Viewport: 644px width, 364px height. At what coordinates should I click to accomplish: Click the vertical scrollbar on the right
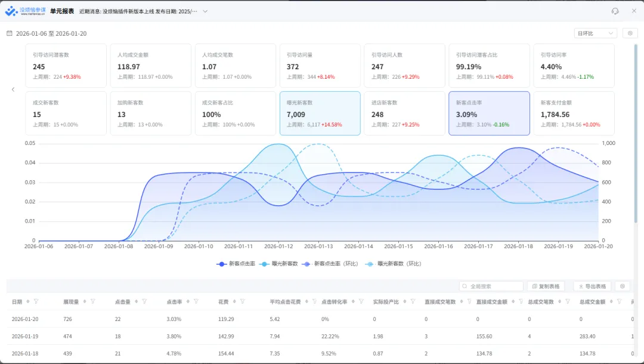point(636,134)
